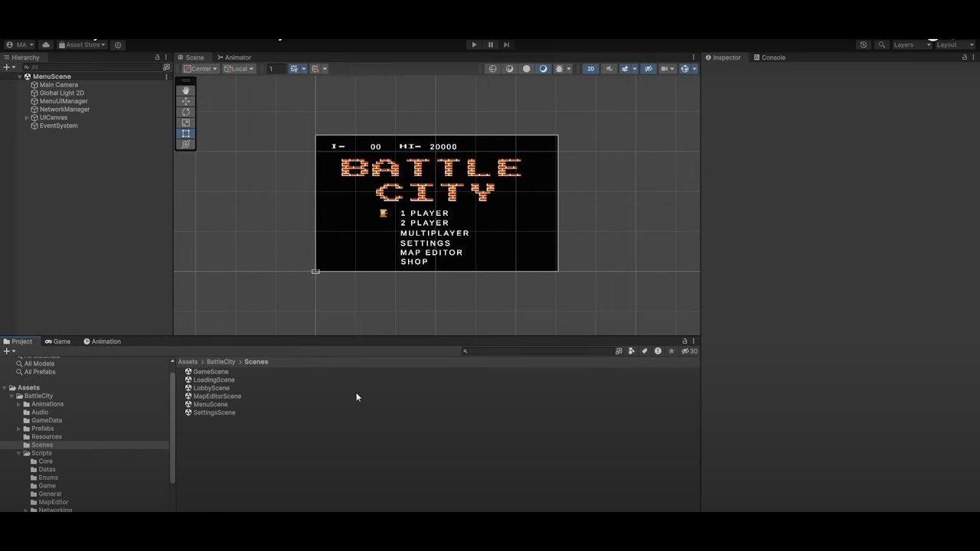Open the Asset Store dropdown
Image resolution: width=980 pixels, height=551 pixels.
pyautogui.click(x=82, y=44)
